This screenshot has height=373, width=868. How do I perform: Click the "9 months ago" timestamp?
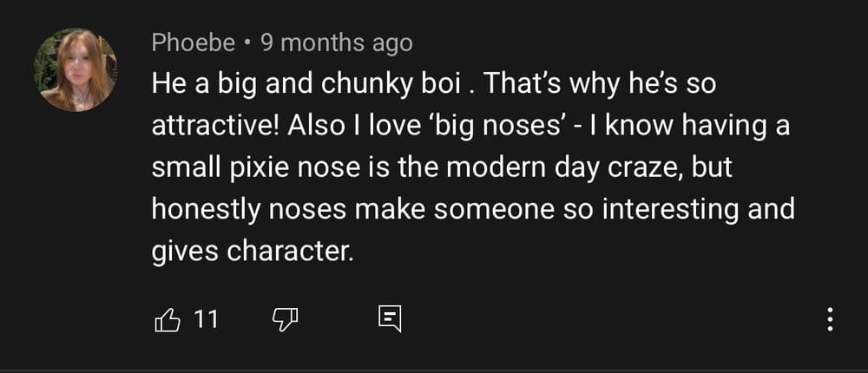pos(336,42)
